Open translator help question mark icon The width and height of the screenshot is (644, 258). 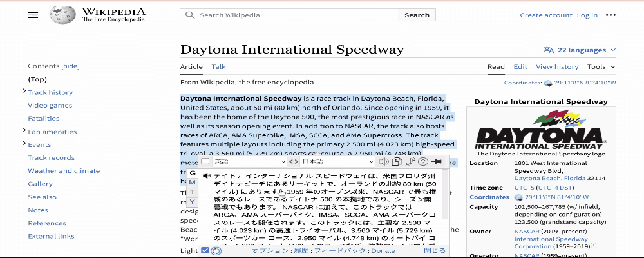point(423,162)
